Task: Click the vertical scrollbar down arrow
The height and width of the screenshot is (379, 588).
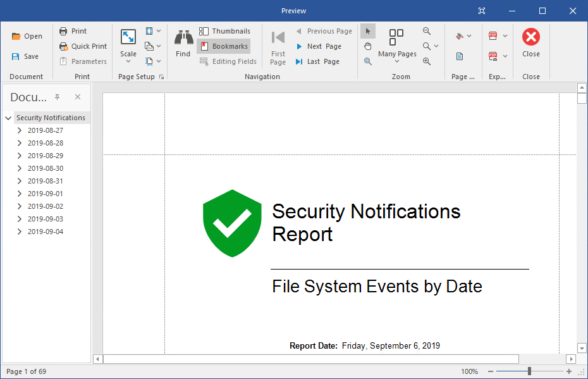Action: click(582, 348)
